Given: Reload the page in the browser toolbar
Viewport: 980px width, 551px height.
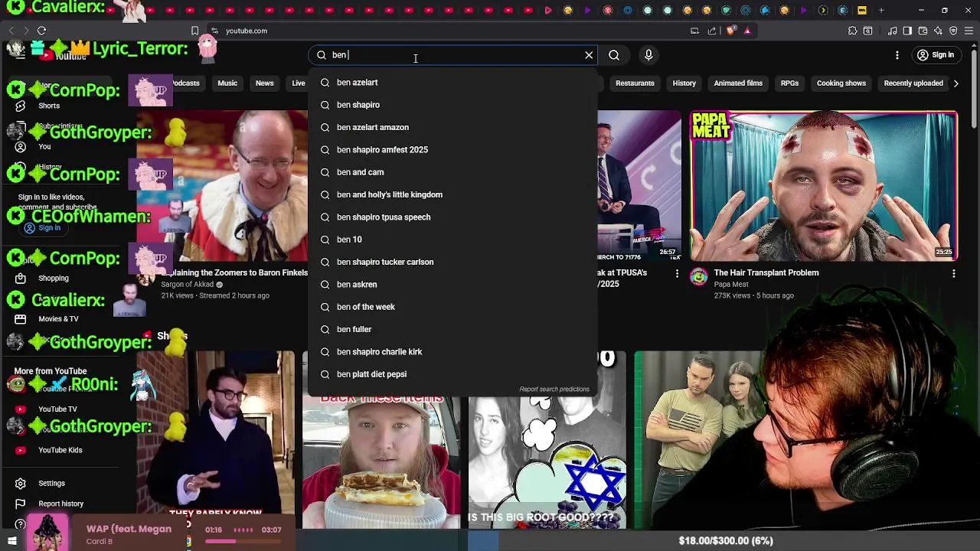Looking at the screenshot, I should pyautogui.click(x=41, y=31).
